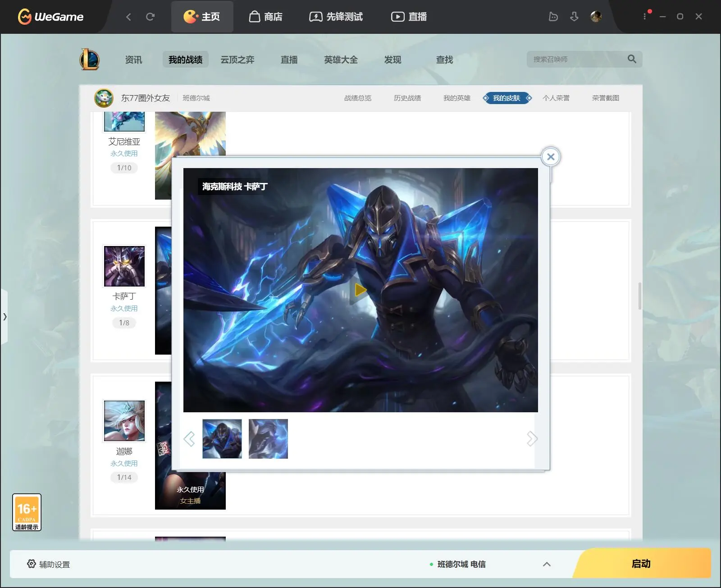Switch to 战绩总览 tab
This screenshot has width=721, height=588.
pos(358,98)
